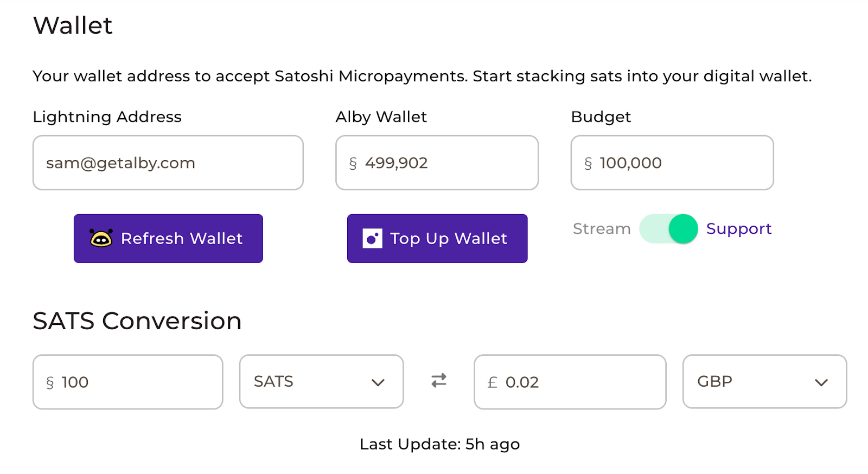Click the swap arrows between conversion fields
This screenshot has width=868, height=474.
(439, 381)
